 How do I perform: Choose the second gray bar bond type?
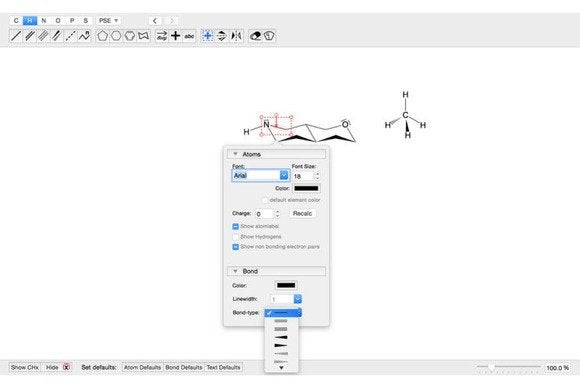coord(281,321)
